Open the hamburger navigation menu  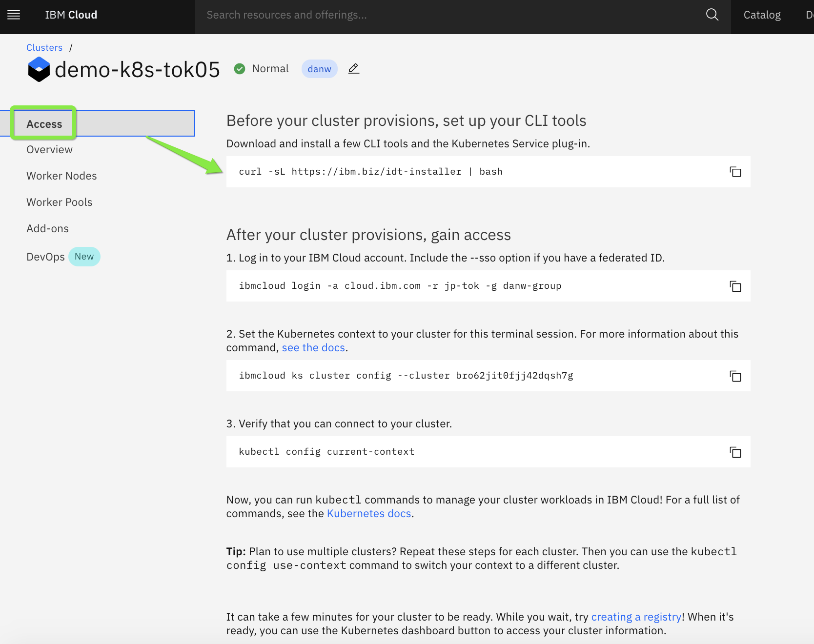click(x=14, y=15)
